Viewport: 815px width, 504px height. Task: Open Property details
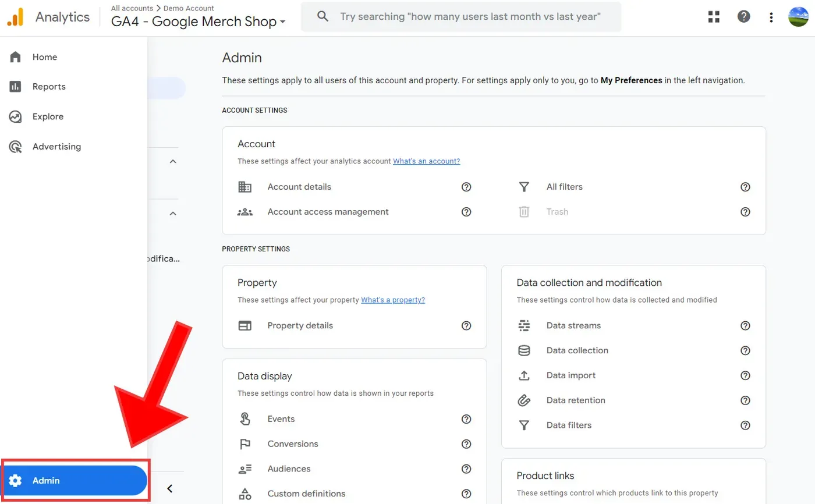(300, 325)
